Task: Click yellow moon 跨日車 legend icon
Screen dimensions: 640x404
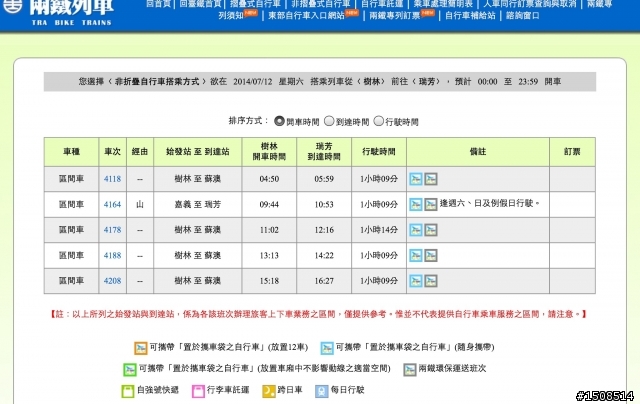Action: (269, 391)
